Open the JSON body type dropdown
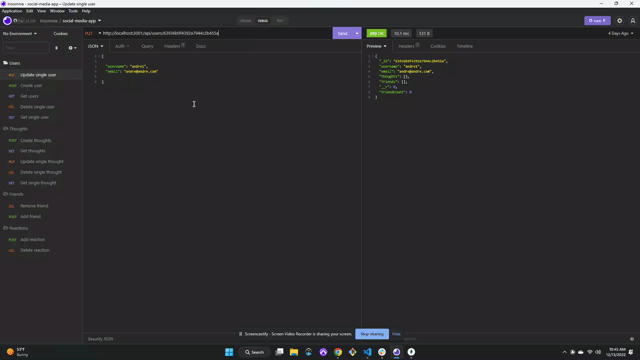640x360 pixels. [x=95, y=46]
